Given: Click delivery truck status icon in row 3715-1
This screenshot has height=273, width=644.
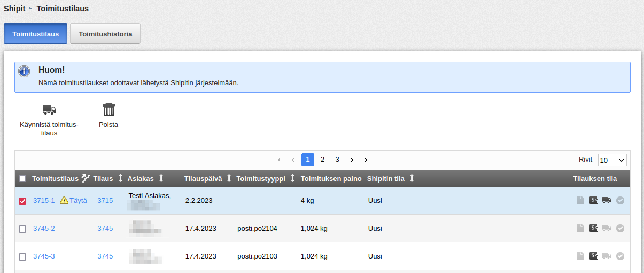Looking at the screenshot, I should [607, 200].
